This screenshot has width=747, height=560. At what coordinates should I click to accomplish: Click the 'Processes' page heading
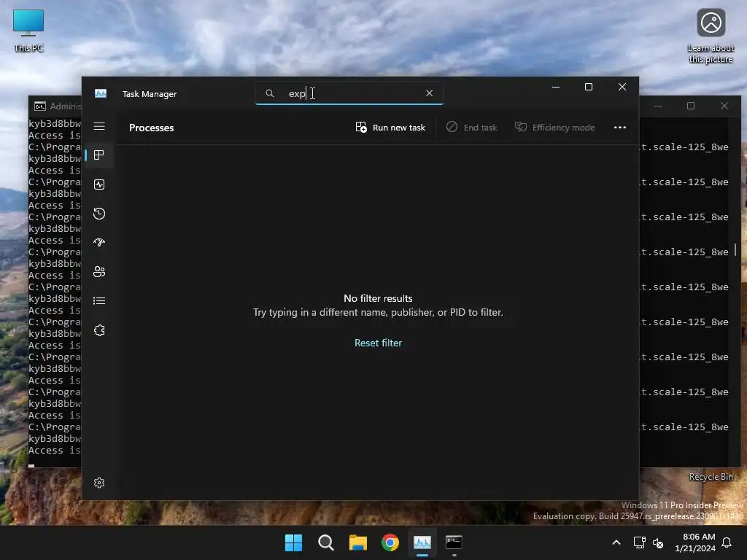tap(152, 128)
